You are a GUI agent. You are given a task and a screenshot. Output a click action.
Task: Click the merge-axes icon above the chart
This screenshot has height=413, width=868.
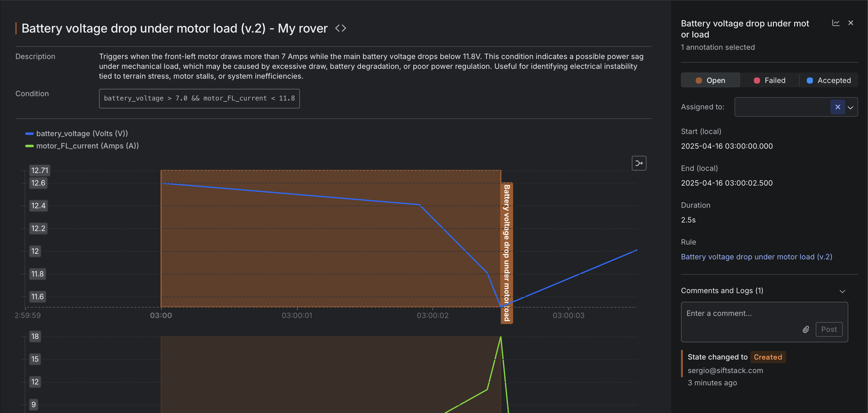click(x=639, y=163)
